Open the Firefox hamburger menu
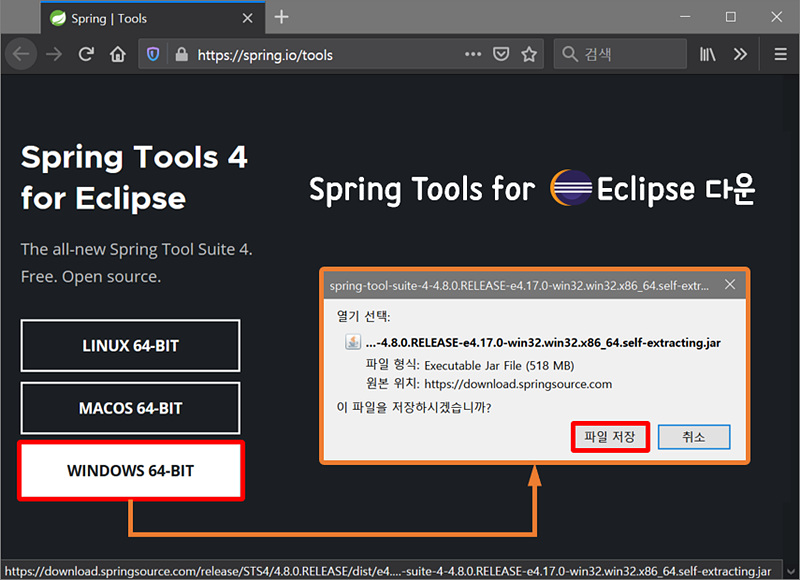This screenshot has width=800, height=580. (780, 54)
